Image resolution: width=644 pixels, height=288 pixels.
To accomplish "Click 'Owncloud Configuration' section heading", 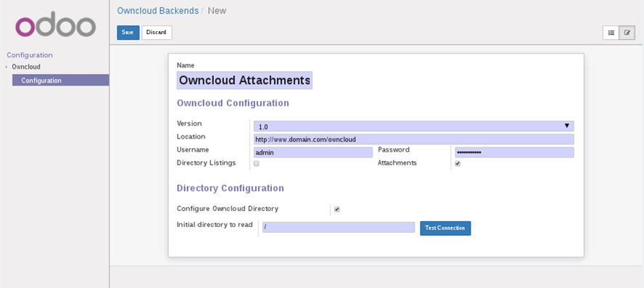I will pyautogui.click(x=233, y=103).
